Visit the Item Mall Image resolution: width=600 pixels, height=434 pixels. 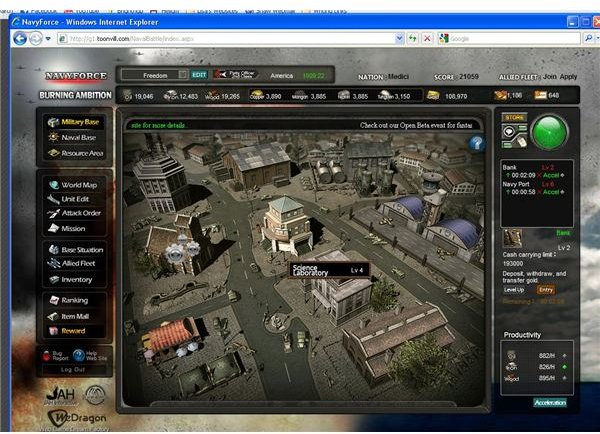[69, 317]
